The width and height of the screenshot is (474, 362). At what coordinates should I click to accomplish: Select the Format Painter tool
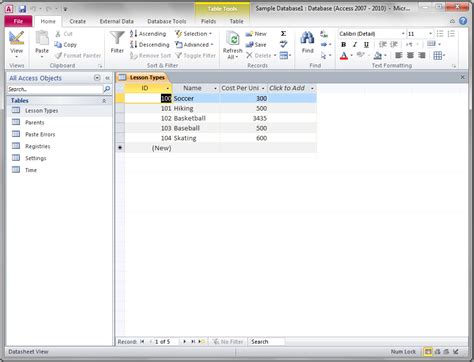pos(78,55)
